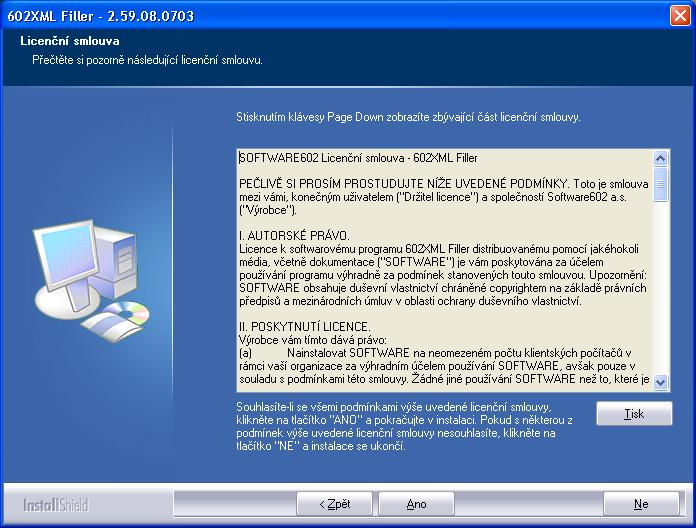
Task: Click the 'I. AUTORSKÉ PRÁVO.' heading
Action: click(294, 236)
